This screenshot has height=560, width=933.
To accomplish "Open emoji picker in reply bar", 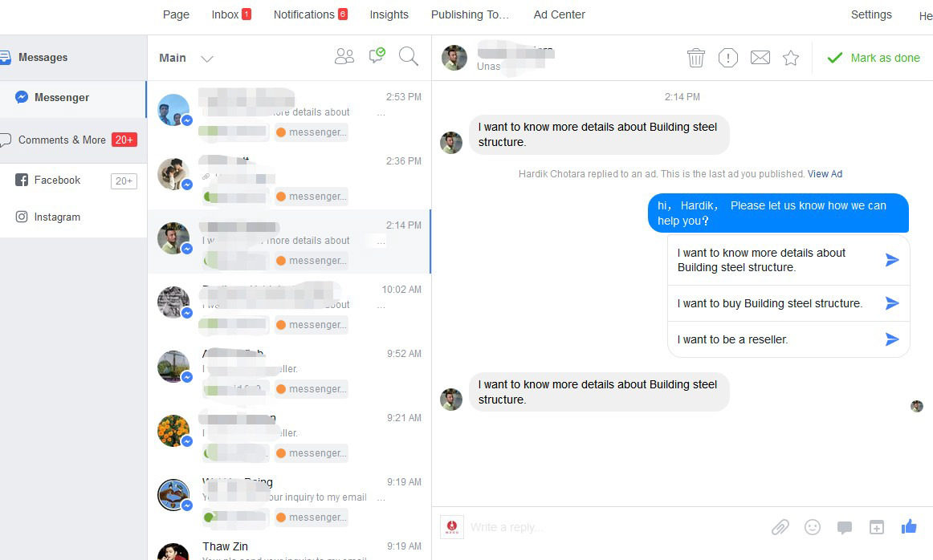I will (813, 527).
